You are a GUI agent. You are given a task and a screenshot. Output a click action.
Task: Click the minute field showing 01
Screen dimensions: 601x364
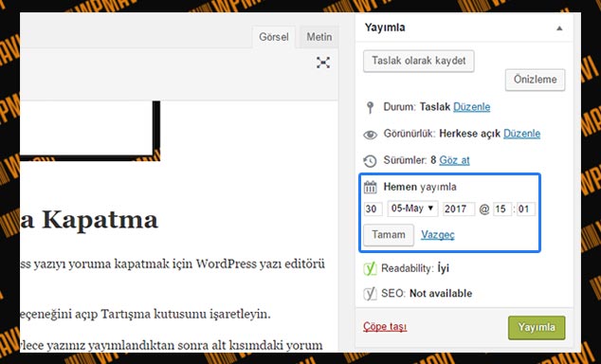526,209
